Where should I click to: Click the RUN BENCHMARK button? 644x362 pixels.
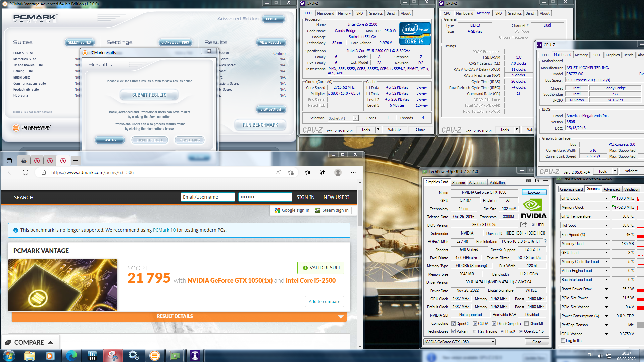pos(260,125)
